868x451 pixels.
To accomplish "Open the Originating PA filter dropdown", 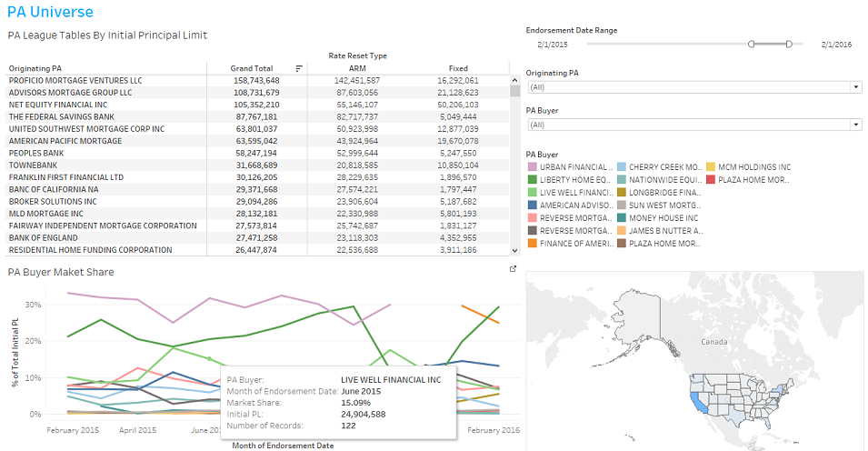I will [856, 87].
